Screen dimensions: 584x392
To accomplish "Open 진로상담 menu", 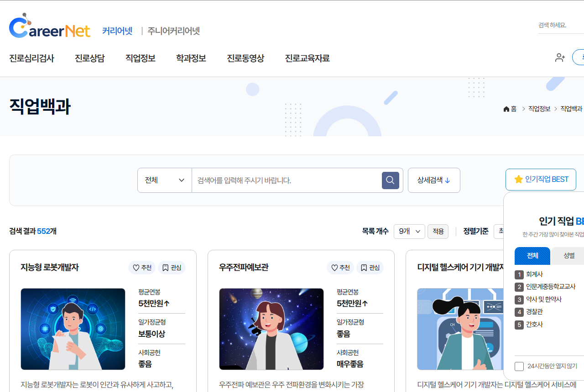I will 90,58.
